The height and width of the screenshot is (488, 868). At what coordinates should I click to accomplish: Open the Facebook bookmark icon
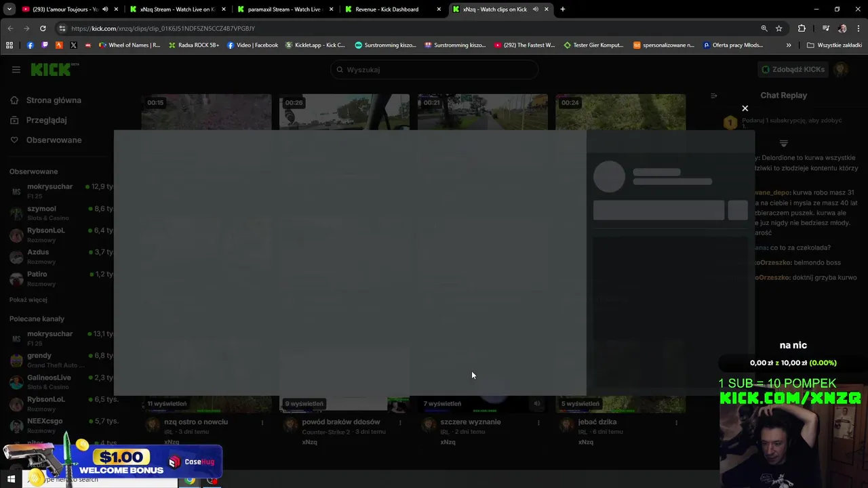pyautogui.click(x=30, y=45)
